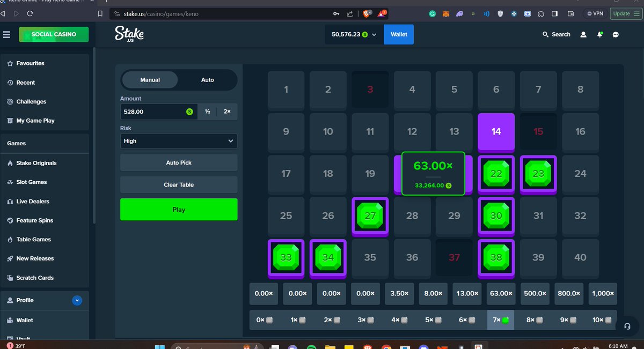Deselect keno number 30
Image resolution: width=644 pixels, height=349 pixels.
click(x=496, y=216)
